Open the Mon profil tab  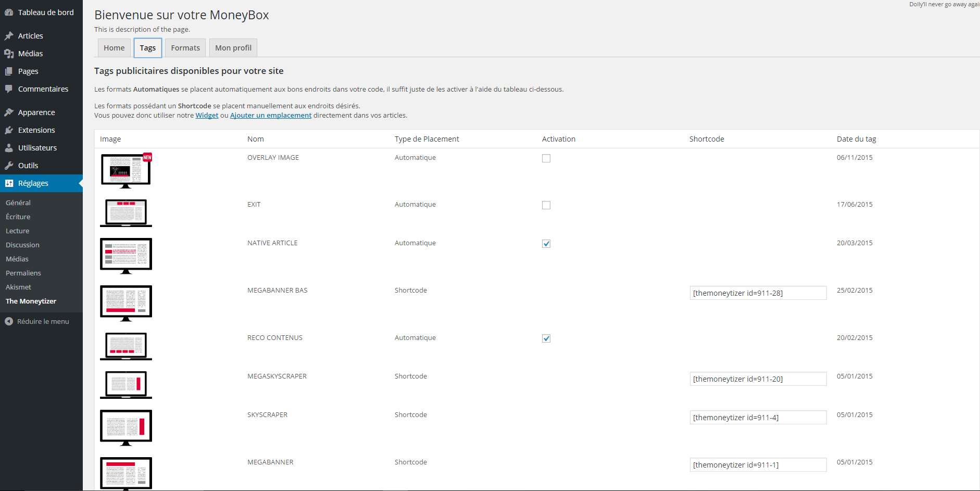pyautogui.click(x=233, y=48)
